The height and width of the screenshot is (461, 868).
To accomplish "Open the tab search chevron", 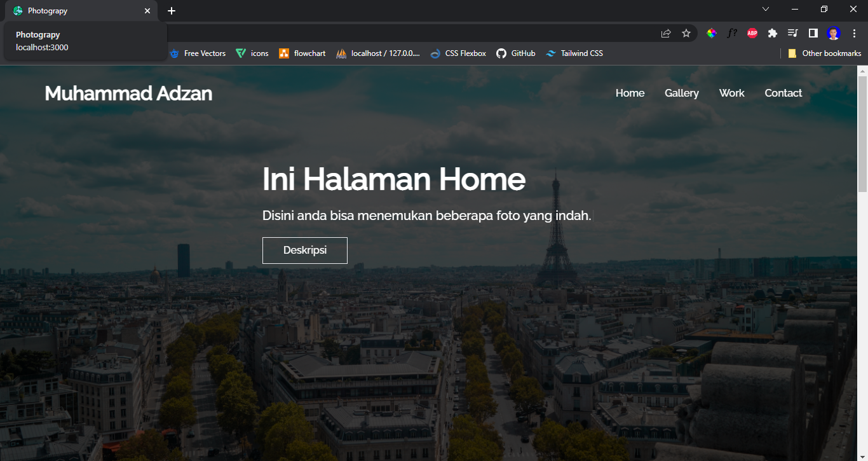I will pyautogui.click(x=765, y=9).
